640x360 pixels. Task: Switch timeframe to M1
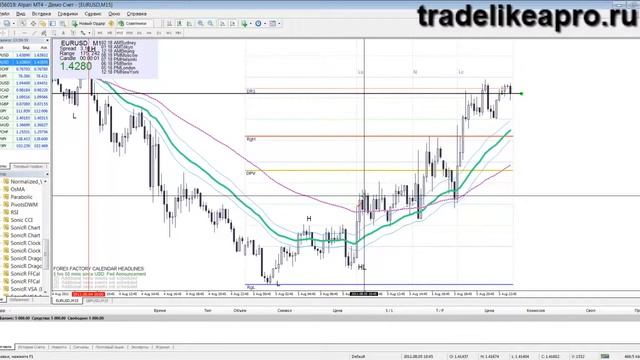click(100, 33)
